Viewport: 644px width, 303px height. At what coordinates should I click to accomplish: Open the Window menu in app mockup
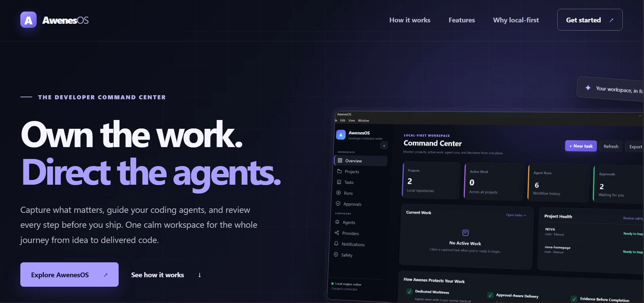click(363, 121)
